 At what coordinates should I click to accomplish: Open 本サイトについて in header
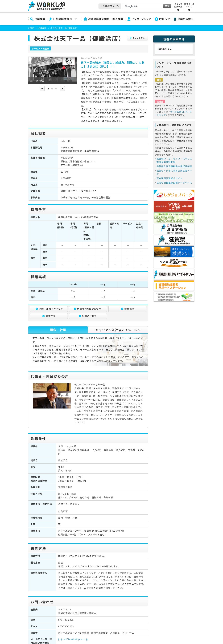[x=189, y=6]
